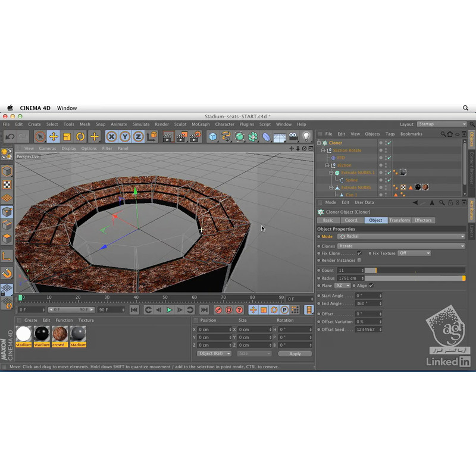Select the crowd material thumbnail

point(60,336)
